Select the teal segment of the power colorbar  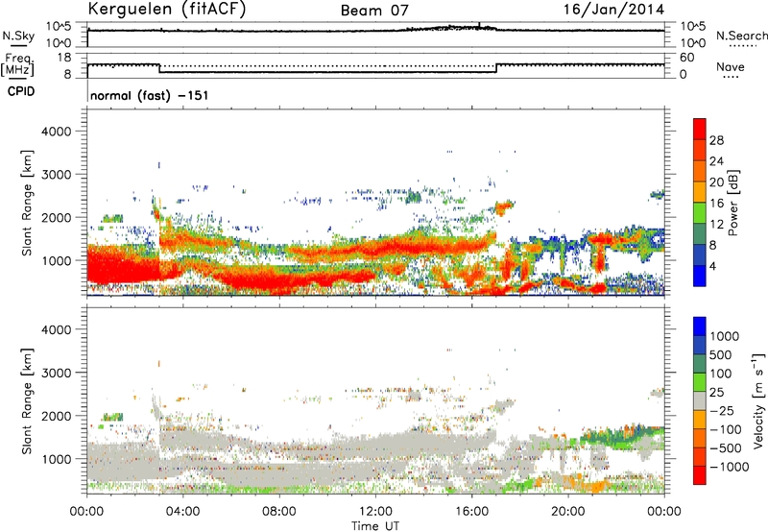[700, 233]
